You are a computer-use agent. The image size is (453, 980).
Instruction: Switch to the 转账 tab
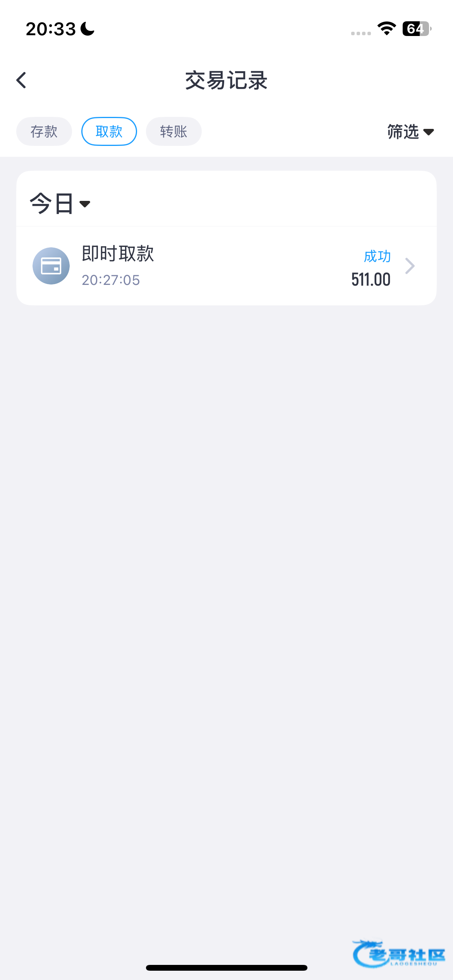[174, 132]
